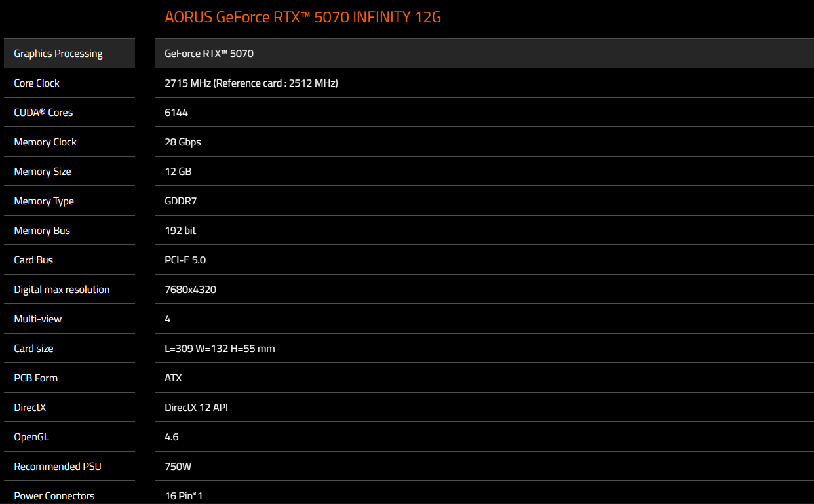Select the Power Connectors label
Image resolution: width=814 pixels, height=504 pixels.
coord(54,496)
